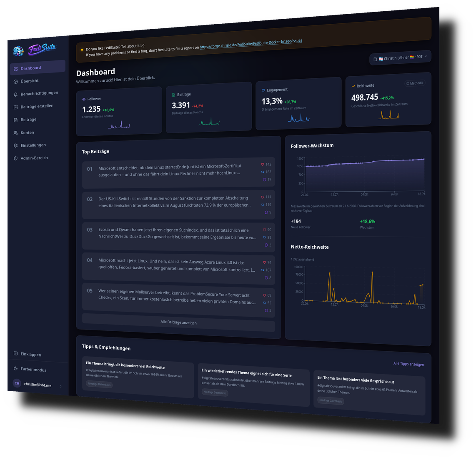Screen dimensions: 476x460
Task: Click the FediSuite elephant logo
Action: coord(18,51)
